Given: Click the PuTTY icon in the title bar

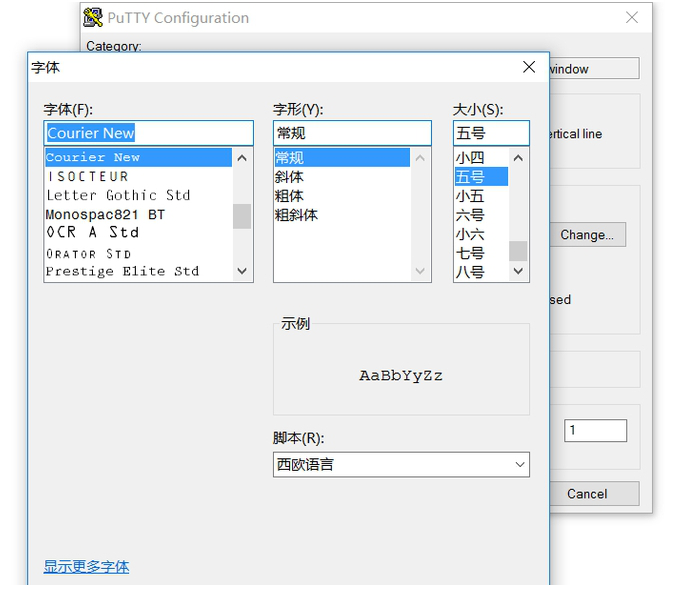Looking at the screenshot, I should tap(93, 18).
